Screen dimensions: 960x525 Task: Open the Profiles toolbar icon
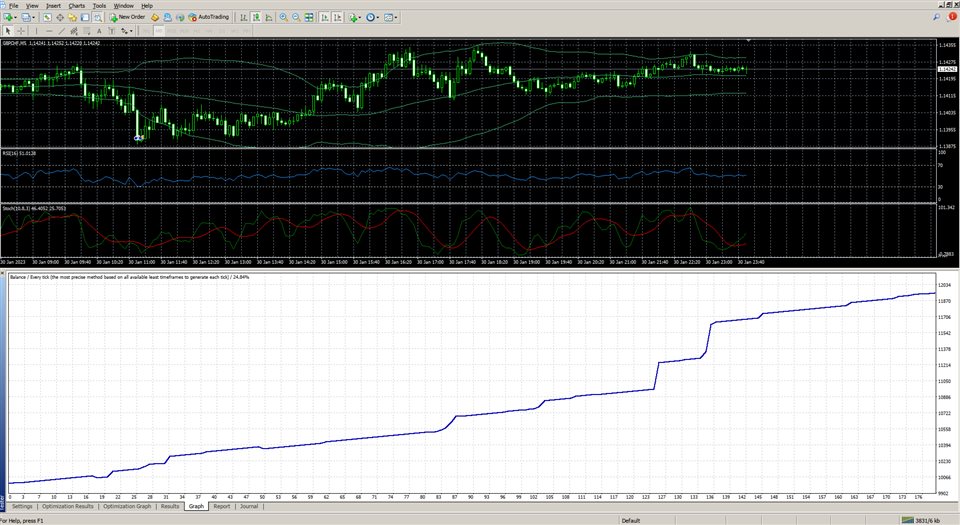tap(26, 17)
